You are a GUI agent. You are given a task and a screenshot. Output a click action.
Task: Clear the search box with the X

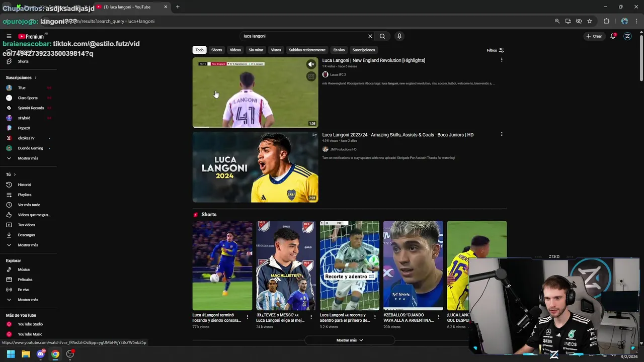(x=370, y=36)
